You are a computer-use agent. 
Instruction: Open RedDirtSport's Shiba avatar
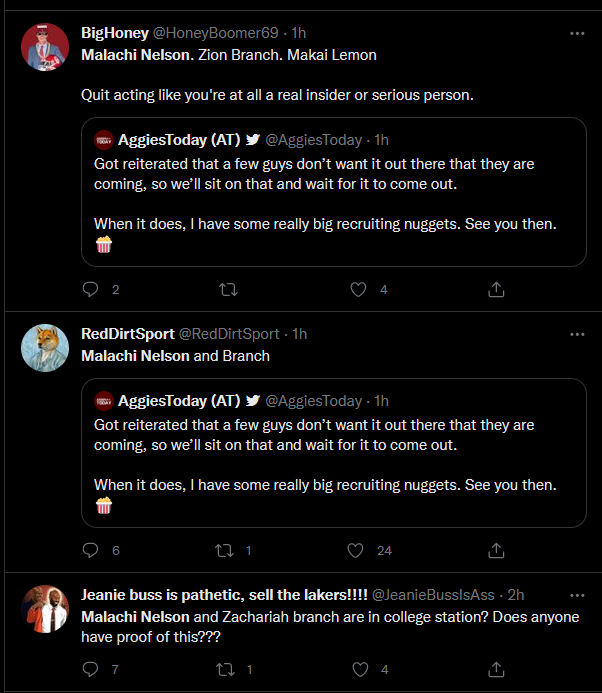pyautogui.click(x=45, y=347)
